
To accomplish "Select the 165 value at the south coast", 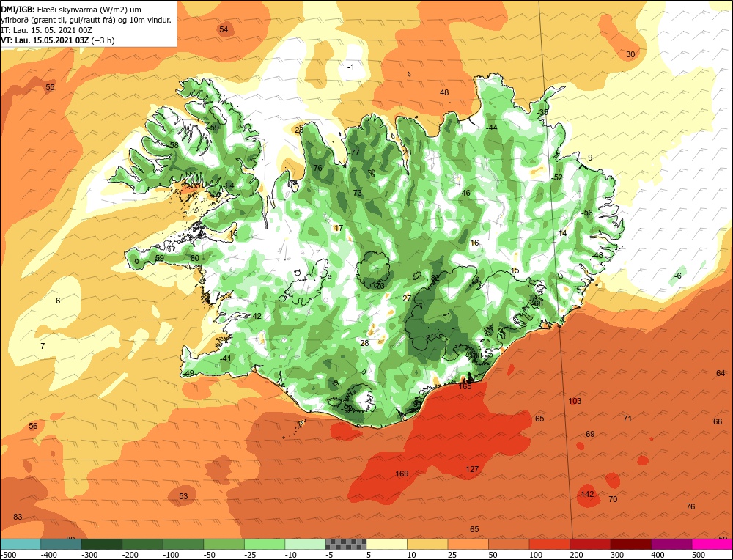I will (x=465, y=386).
